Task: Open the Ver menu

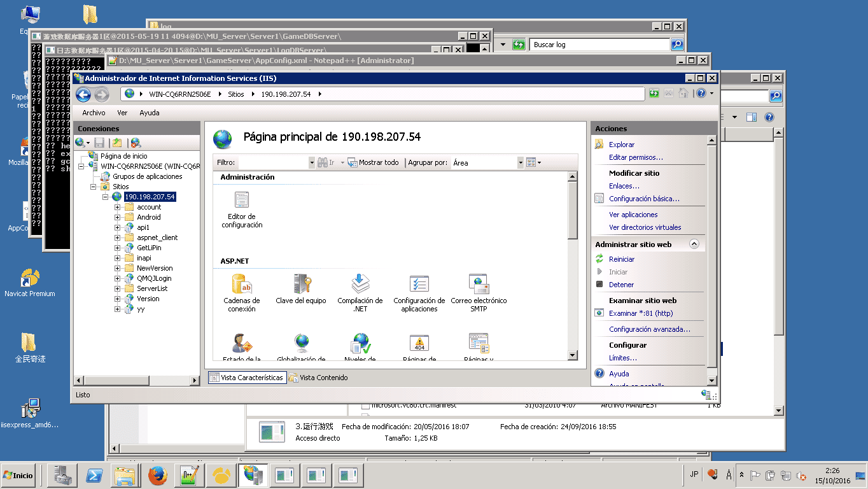Action: [x=122, y=113]
